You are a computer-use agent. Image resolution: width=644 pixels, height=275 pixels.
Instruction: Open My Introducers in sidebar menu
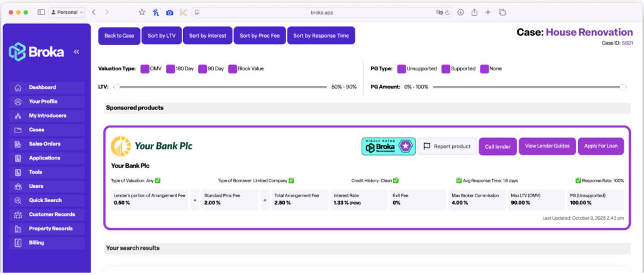(x=47, y=116)
